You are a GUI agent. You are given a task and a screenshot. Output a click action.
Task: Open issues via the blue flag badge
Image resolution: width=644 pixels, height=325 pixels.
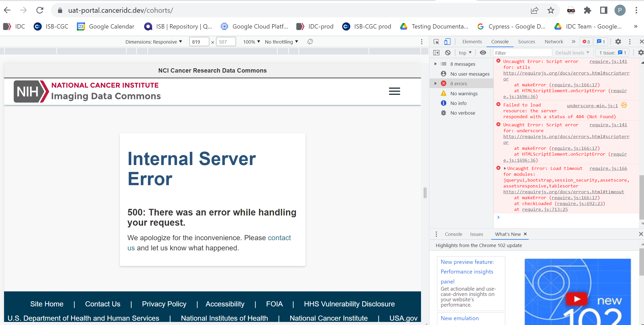(601, 42)
